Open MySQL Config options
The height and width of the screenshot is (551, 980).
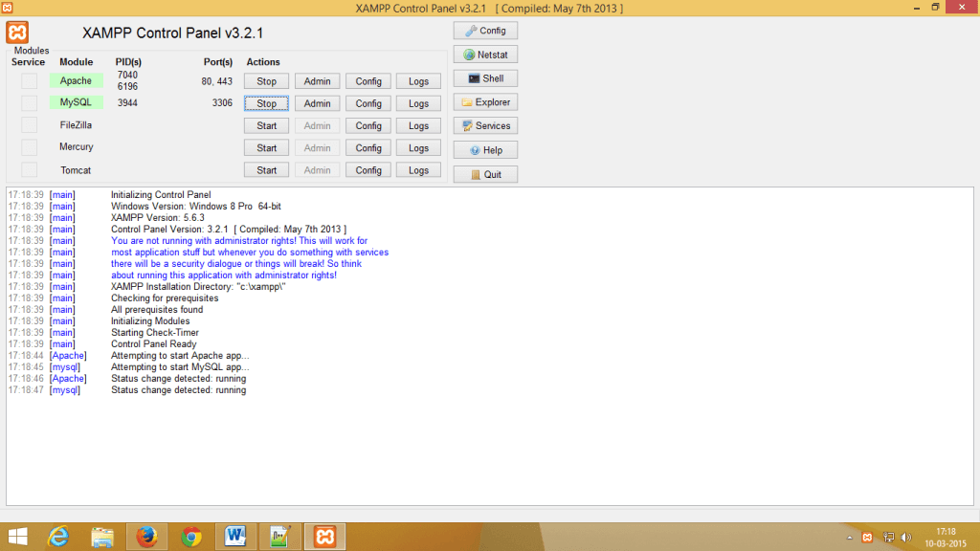(368, 103)
